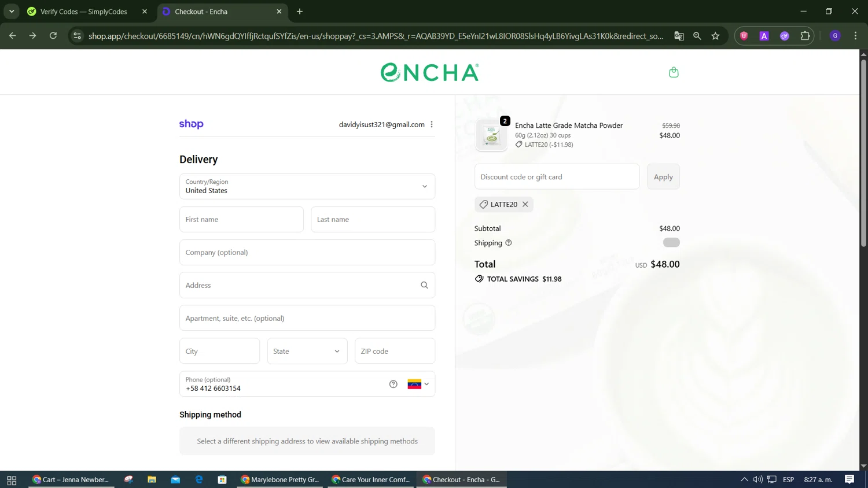Viewport: 868px width, 488px height.
Task: Switch to Care Your Inner Comf taskbar window
Action: 371,480
